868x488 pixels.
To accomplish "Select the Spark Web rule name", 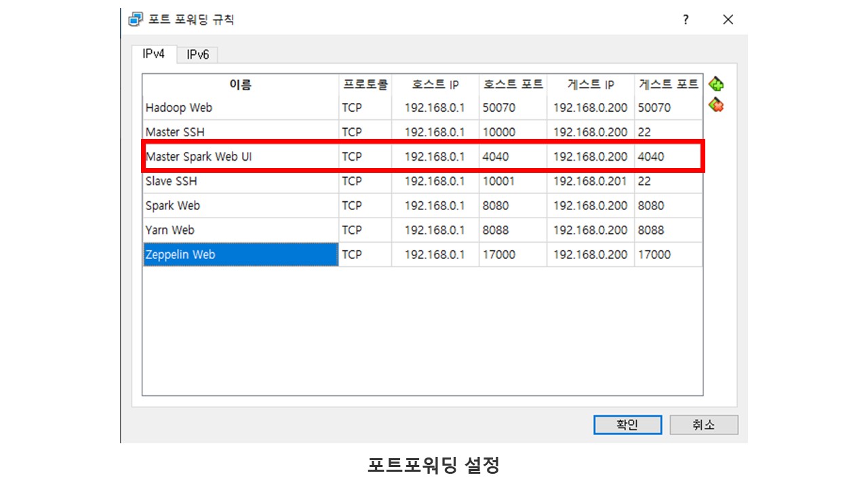I will pyautogui.click(x=241, y=205).
